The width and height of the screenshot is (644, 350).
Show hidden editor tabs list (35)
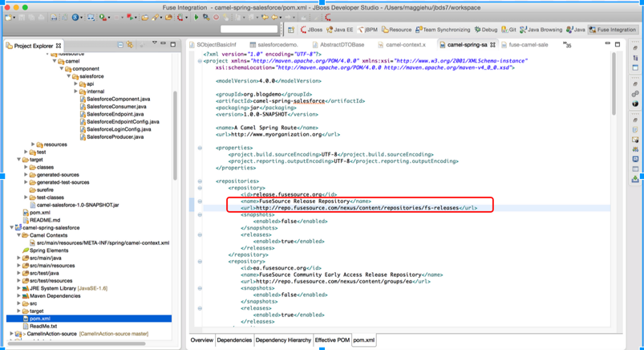tap(567, 44)
